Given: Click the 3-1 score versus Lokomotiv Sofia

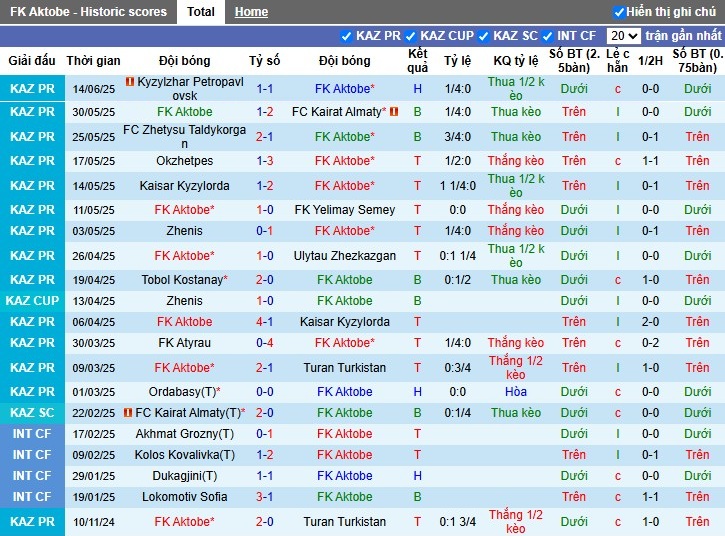Looking at the screenshot, I should (x=264, y=497).
